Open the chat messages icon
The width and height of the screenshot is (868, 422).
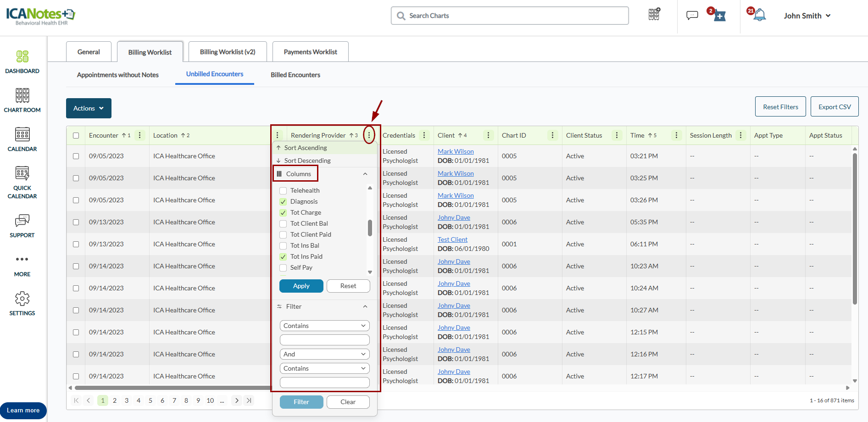692,16
